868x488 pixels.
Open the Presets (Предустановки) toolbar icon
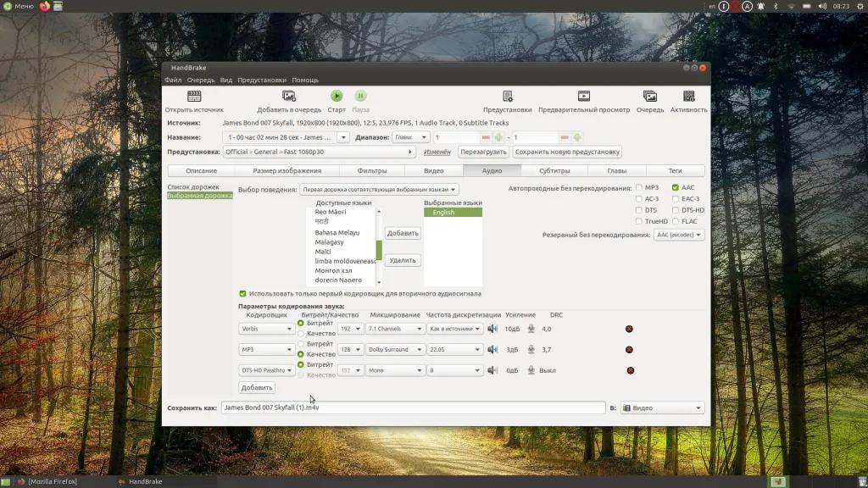pos(507,97)
